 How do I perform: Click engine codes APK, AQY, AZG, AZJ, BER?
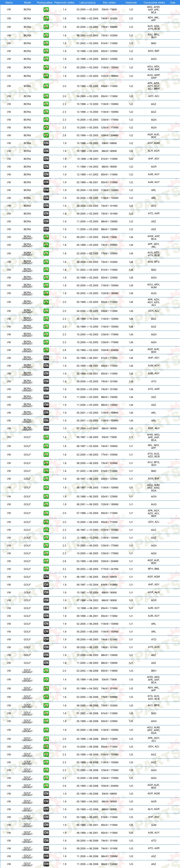(x=154, y=513)
